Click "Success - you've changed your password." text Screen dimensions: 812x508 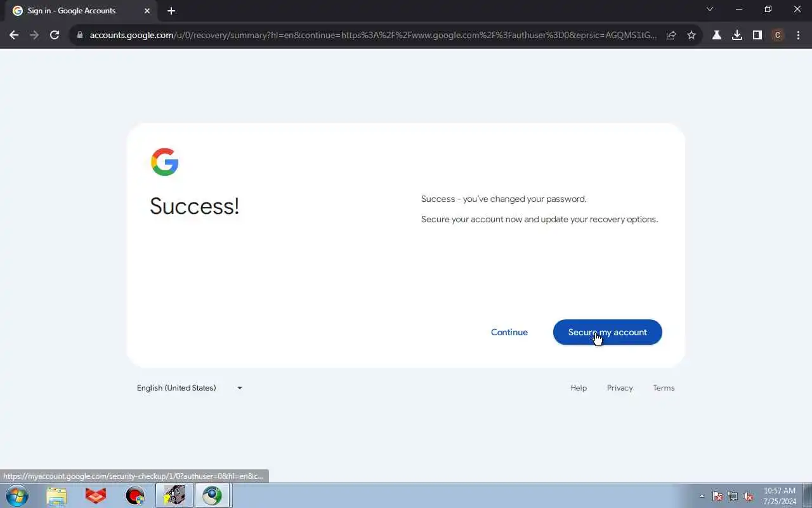pos(504,199)
